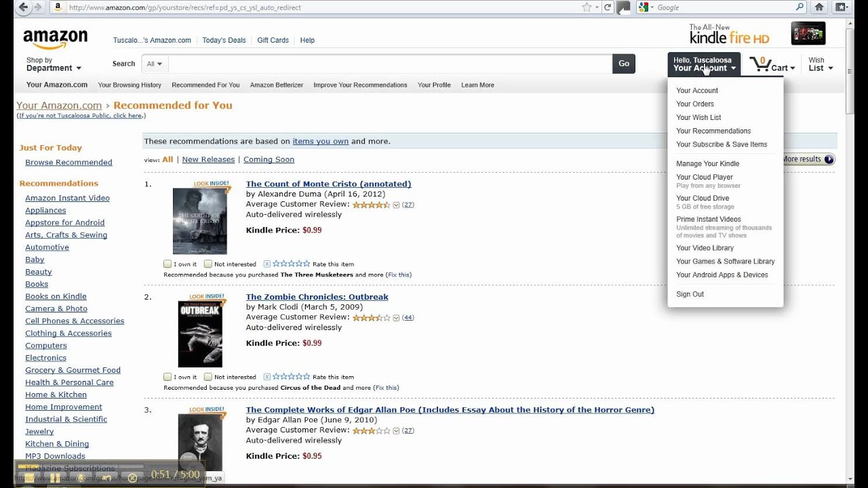Click 'Fix this' for the Three Musketeers recommendation
This screenshot has width=868, height=488.
[398, 274]
